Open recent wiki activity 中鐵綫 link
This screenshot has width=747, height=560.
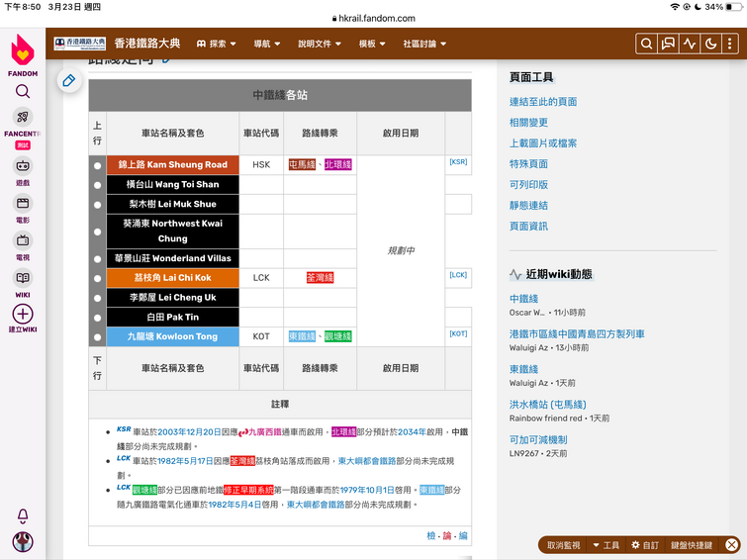[523, 299]
